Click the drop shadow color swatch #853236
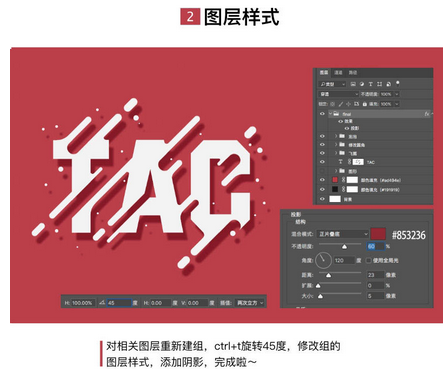The image size is (444, 369). click(x=378, y=234)
